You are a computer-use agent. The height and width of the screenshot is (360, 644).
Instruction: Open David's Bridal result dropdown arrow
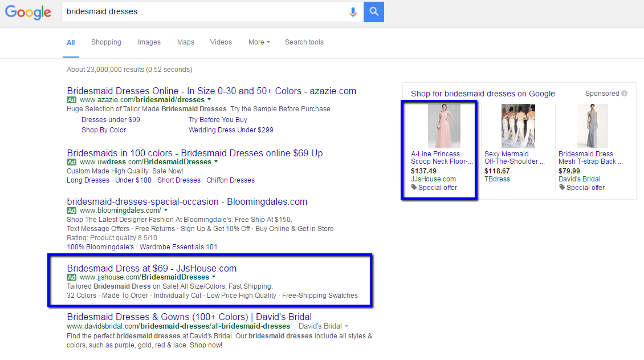346,326
